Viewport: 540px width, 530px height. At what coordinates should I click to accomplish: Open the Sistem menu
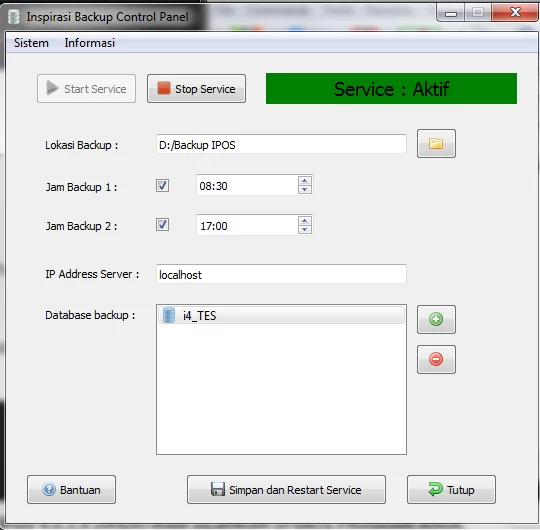point(31,43)
